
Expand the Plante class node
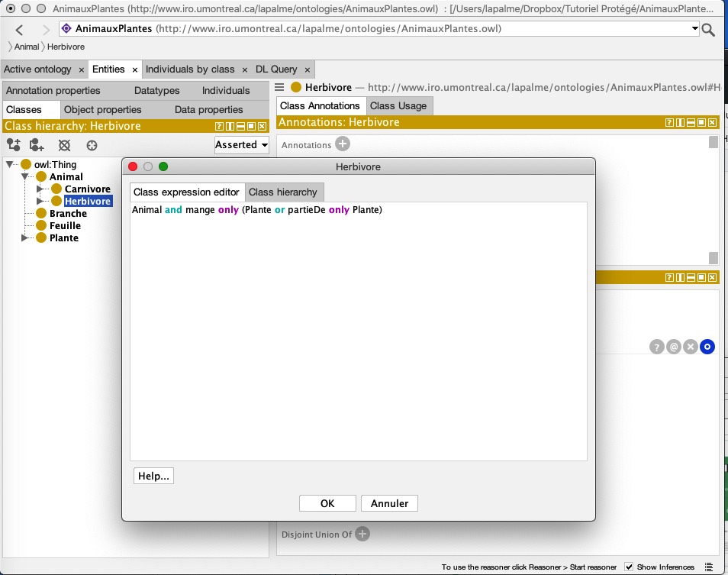click(x=24, y=238)
